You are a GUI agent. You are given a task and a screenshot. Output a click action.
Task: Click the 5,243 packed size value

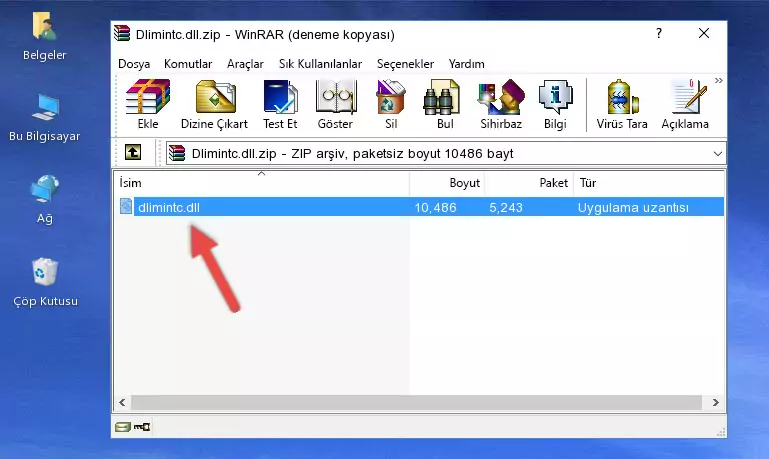[506, 207]
